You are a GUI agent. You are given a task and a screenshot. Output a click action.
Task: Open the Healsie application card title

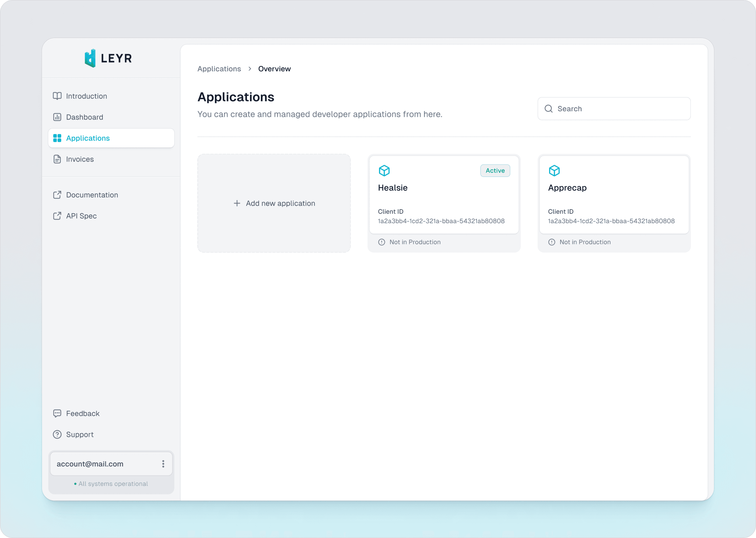point(392,188)
